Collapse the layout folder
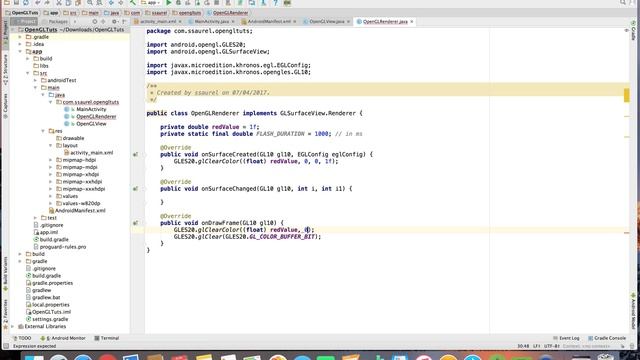Viewport: 640px width, 360px height. (51, 146)
